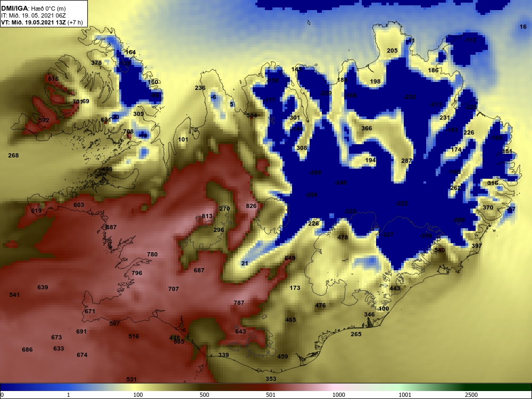The height and width of the screenshot is (399, 532).
Task: Click the map value '366'
Action: (367, 128)
